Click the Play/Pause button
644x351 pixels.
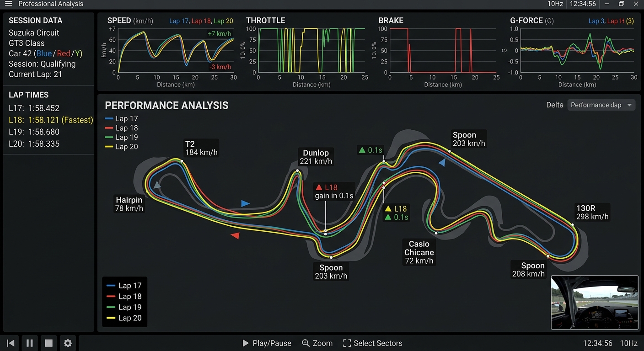(x=267, y=343)
